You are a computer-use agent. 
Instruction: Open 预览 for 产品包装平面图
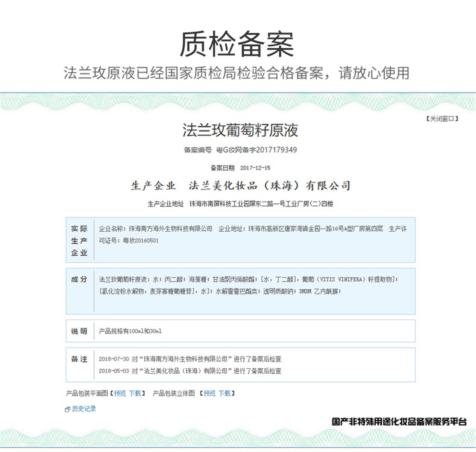[120, 393]
